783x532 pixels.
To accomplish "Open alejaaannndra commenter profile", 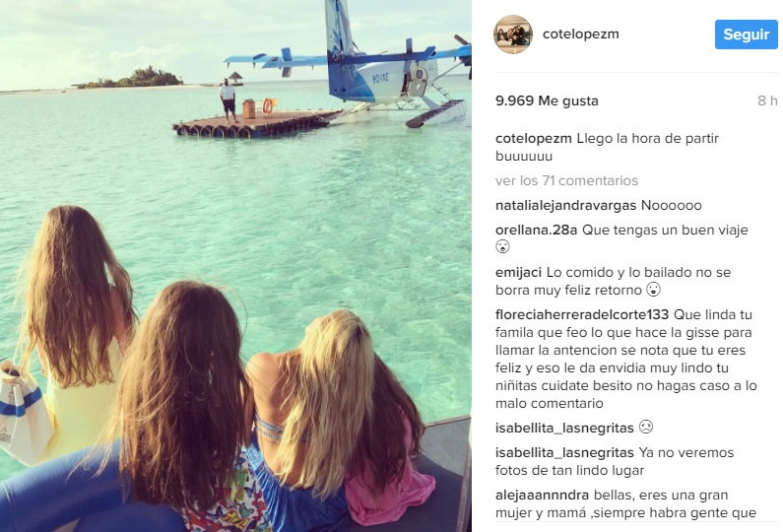I will [542, 495].
